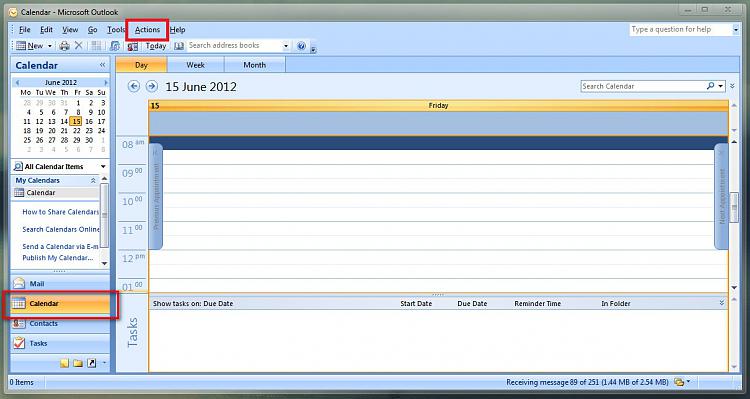Click the Categorize grid icon

tap(97, 46)
